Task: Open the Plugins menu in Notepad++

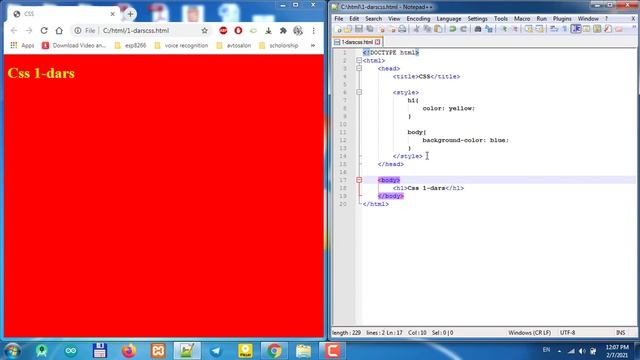Action: point(562,19)
